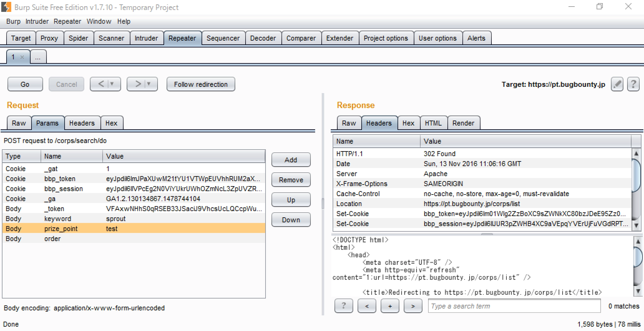Click the plus search options button
This screenshot has width=644, height=331.
coord(390,306)
